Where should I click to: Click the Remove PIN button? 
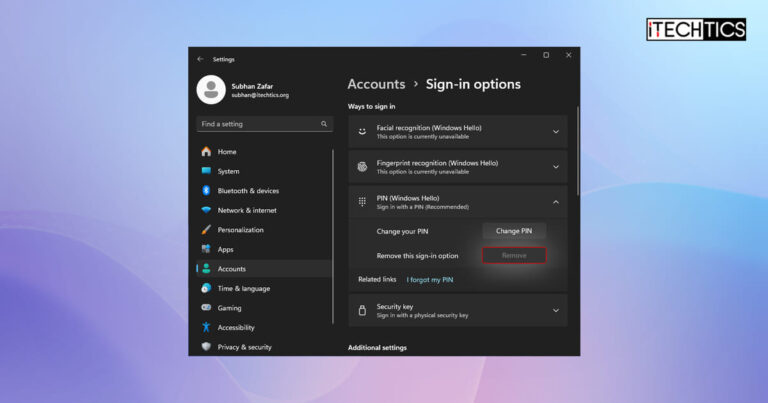[514, 255]
